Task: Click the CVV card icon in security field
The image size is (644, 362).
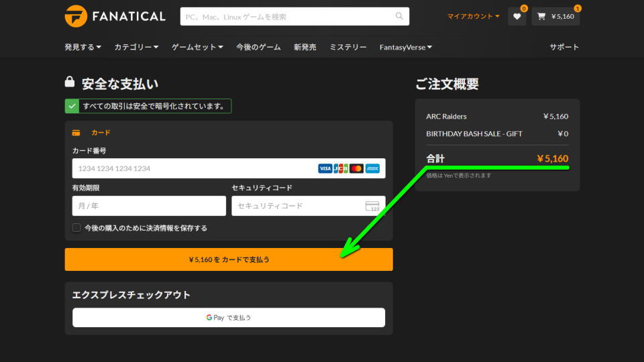Action: 372,206
